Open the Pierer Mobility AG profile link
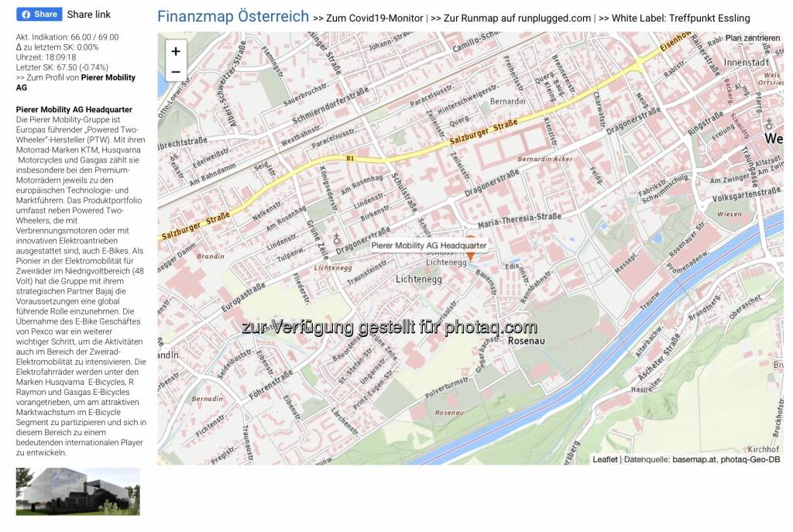The image size is (793, 532). click(108, 77)
